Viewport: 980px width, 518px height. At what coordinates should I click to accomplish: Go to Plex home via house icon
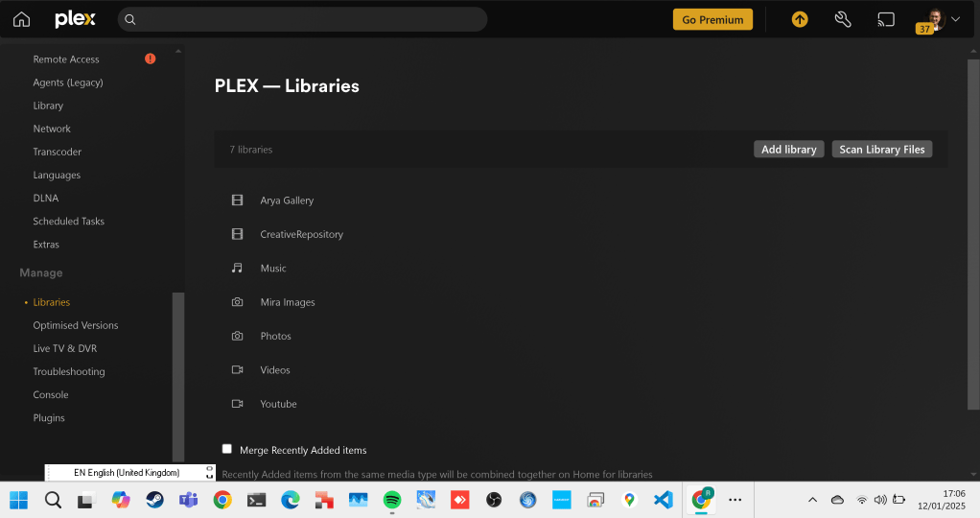click(21, 19)
